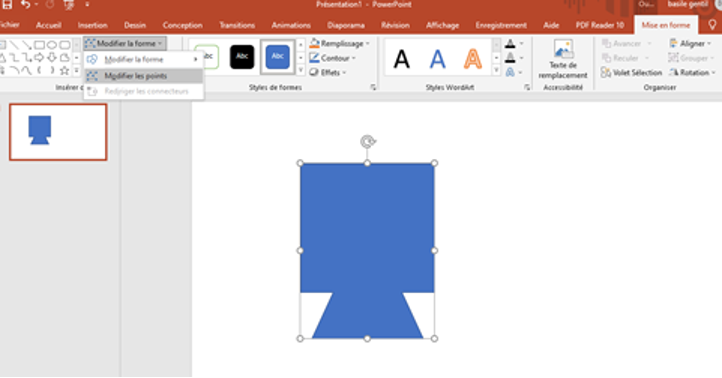This screenshot has width=722, height=378.
Task: Pick the Rectangle shape in the gallery
Action: pyautogui.click(x=39, y=45)
